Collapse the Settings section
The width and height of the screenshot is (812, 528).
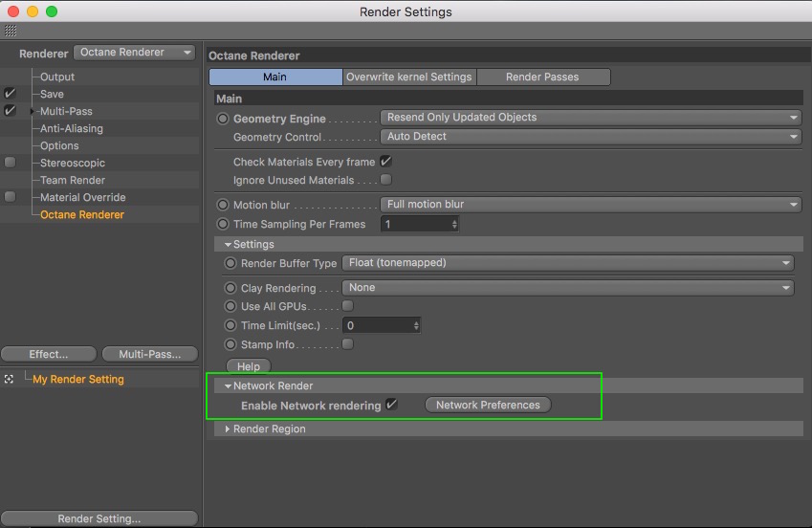click(228, 244)
